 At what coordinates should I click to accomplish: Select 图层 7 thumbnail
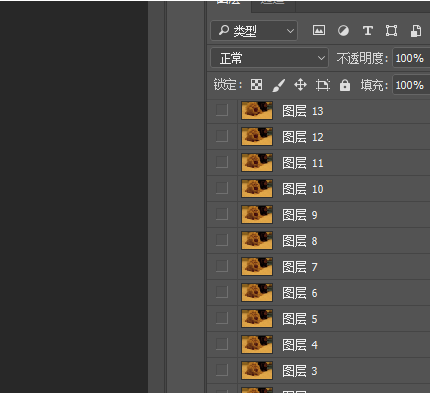(x=257, y=266)
